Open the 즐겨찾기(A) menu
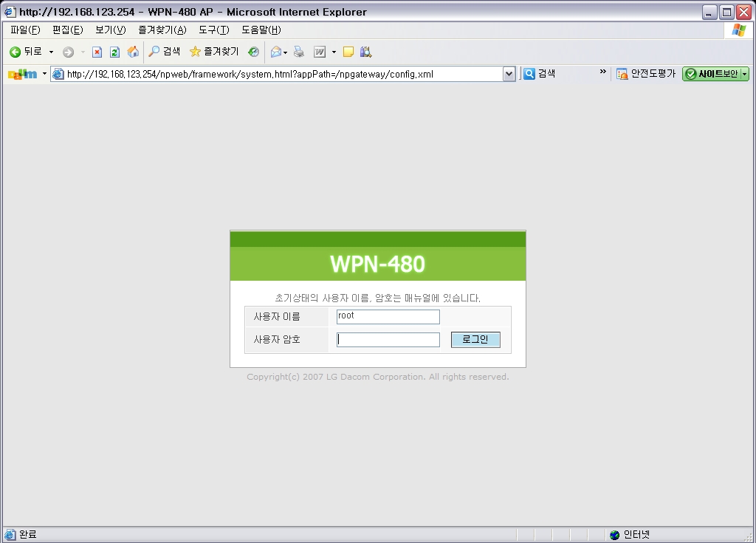This screenshot has height=543, width=756. click(x=162, y=30)
